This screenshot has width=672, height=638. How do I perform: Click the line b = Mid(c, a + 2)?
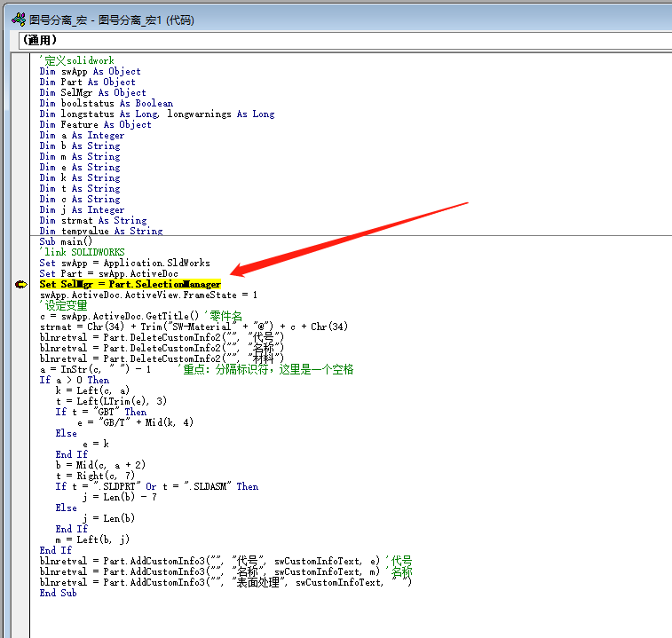tap(100, 465)
